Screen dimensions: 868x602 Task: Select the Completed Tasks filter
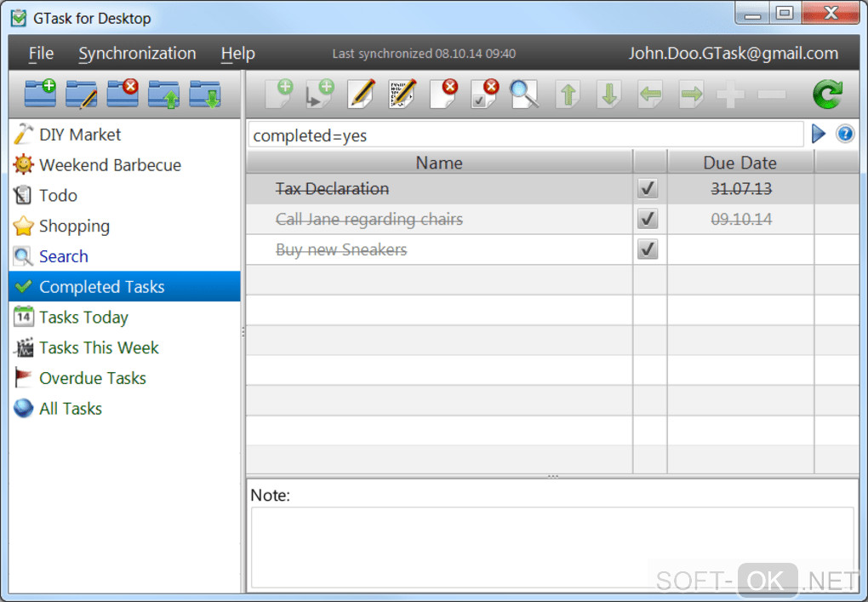pos(124,286)
